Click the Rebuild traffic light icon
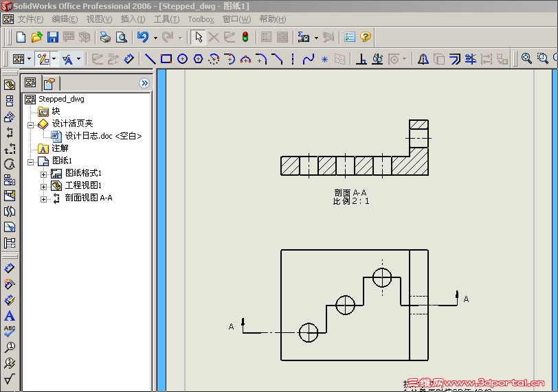The height and width of the screenshot is (392, 558). click(x=245, y=37)
